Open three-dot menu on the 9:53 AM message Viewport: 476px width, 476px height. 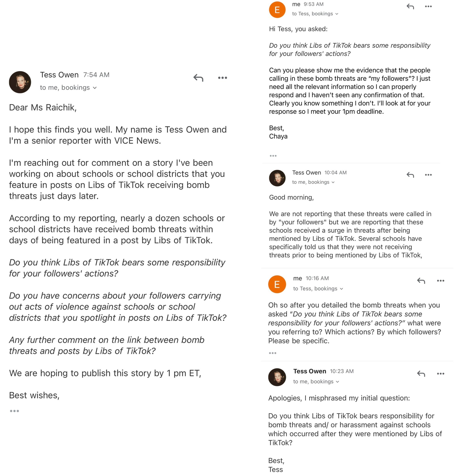pyautogui.click(x=428, y=7)
